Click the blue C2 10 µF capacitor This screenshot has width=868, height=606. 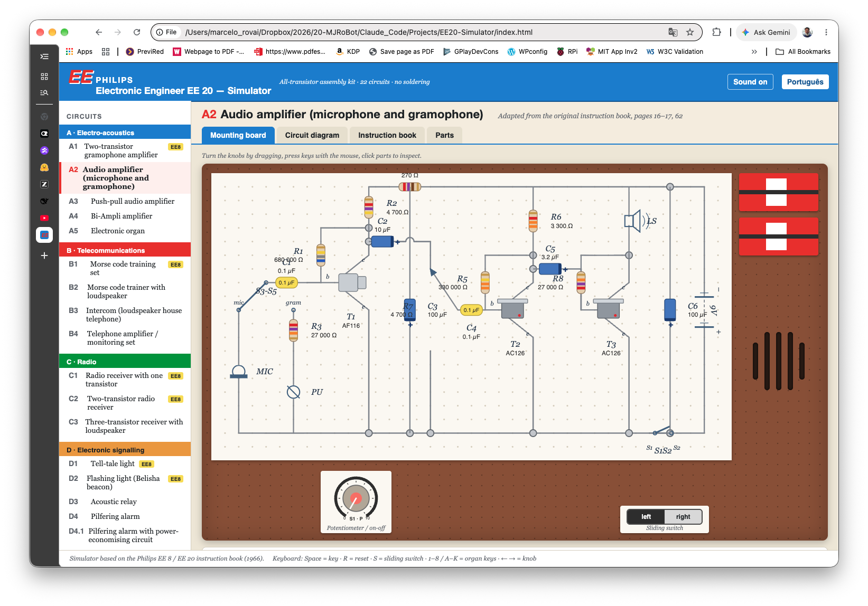(382, 242)
